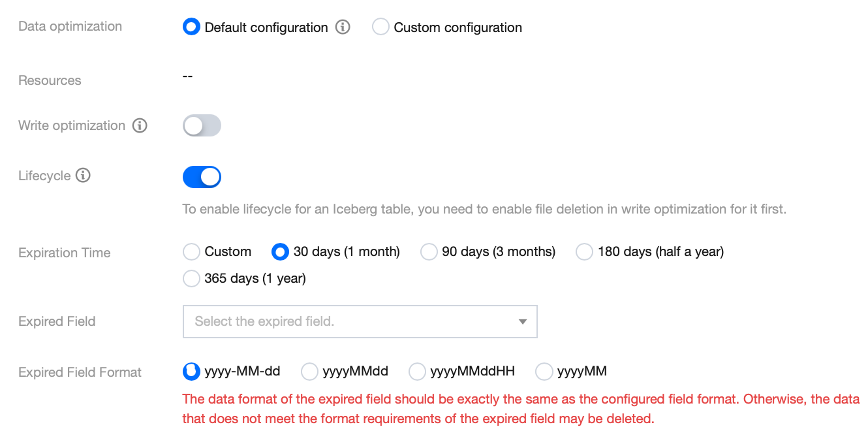Screen dimensions: 868x431
Task: Click info icon beside Default configuration
Action: click(x=343, y=27)
